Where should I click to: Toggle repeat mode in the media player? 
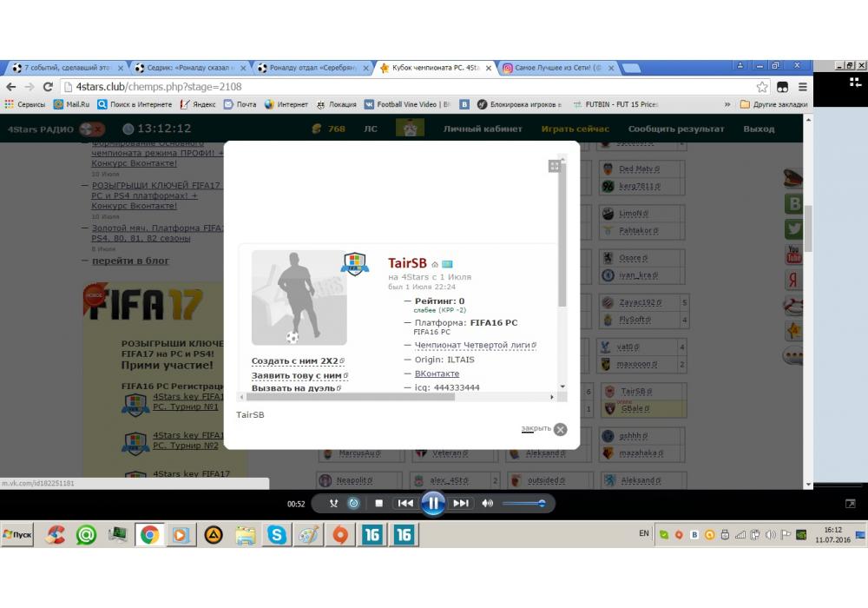tap(353, 504)
